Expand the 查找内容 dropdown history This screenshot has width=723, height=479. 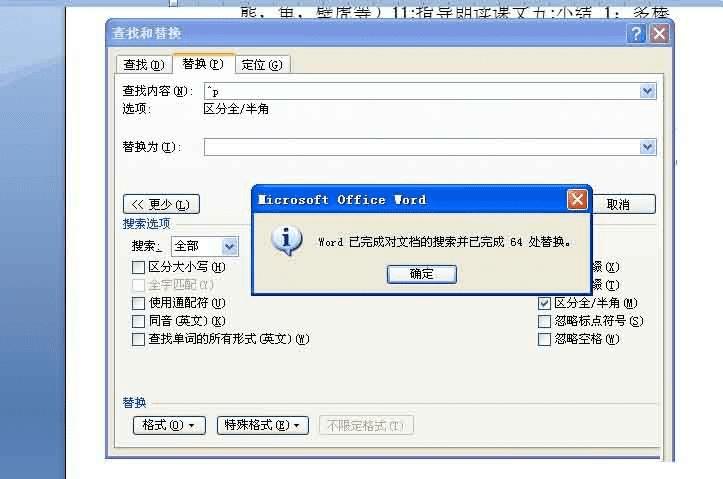(x=647, y=91)
